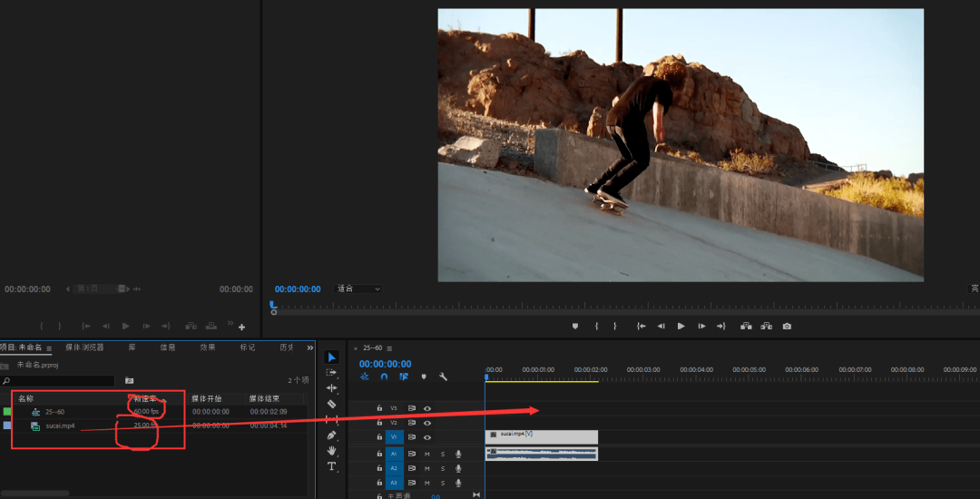The width and height of the screenshot is (980, 499).
Task: Toggle V1 track output eye
Action: point(427,438)
